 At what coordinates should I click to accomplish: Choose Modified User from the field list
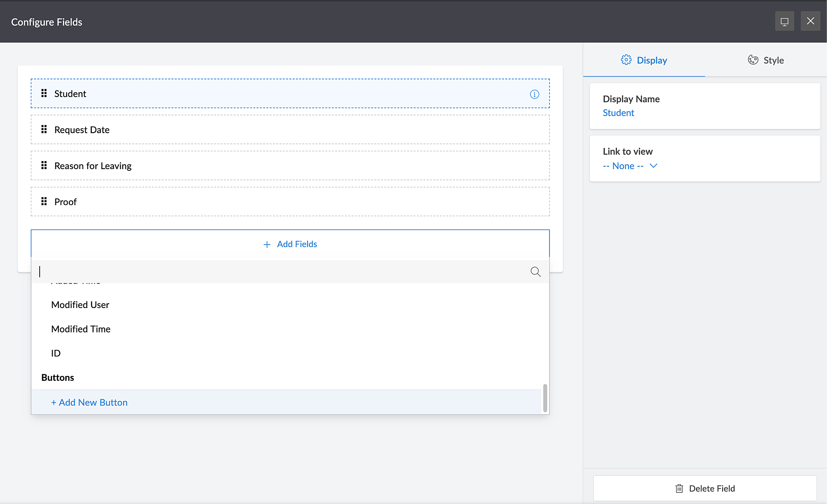click(x=80, y=305)
